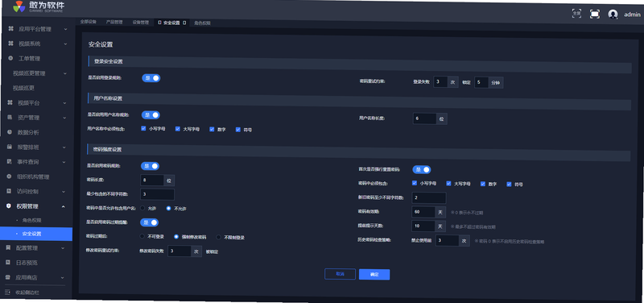Open 视频巡更 in the sidebar
This screenshot has height=303, width=644.
point(23,88)
